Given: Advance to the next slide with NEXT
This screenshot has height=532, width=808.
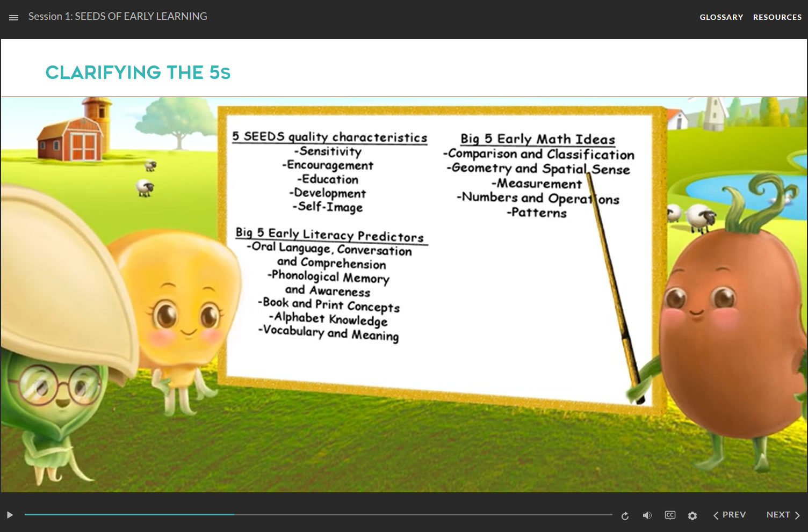Looking at the screenshot, I should (783, 515).
